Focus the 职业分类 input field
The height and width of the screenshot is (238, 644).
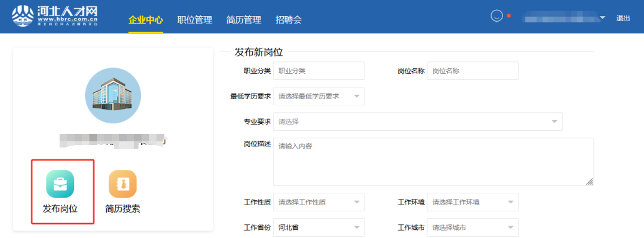pos(319,71)
